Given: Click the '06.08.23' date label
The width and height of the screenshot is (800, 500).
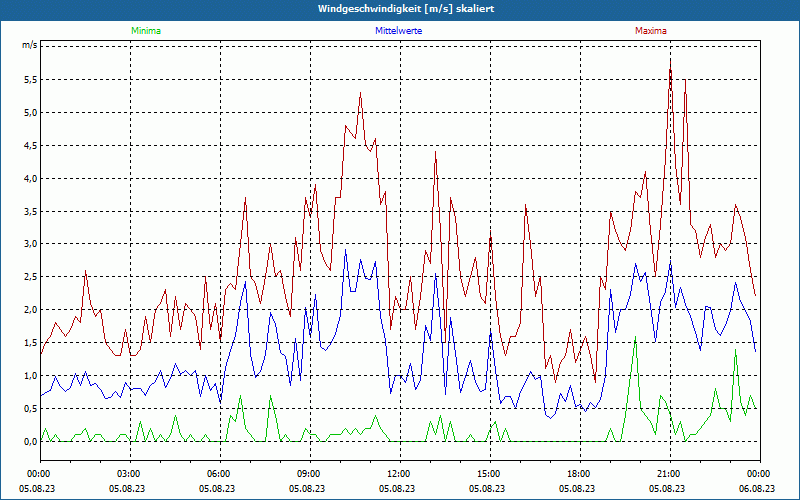Looking at the screenshot, I should [x=758, y=489].
